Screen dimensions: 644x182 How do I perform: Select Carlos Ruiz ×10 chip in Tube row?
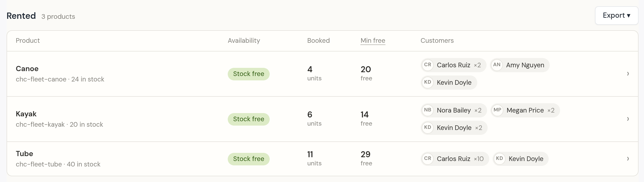pyautogui.click(x=455, y=159)
